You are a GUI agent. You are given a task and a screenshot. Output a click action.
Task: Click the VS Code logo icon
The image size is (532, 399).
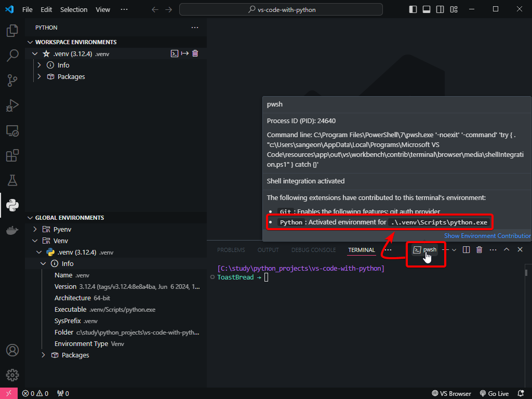click(9, 9)
